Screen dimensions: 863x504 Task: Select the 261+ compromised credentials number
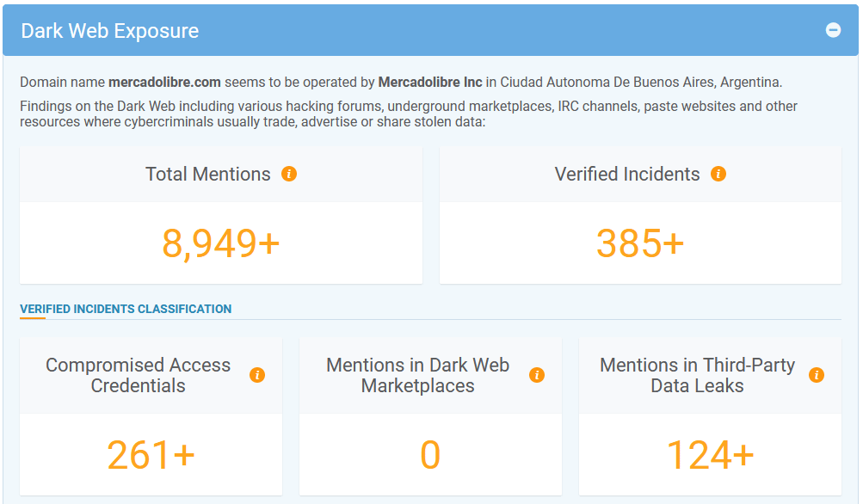tap(151, 455)
